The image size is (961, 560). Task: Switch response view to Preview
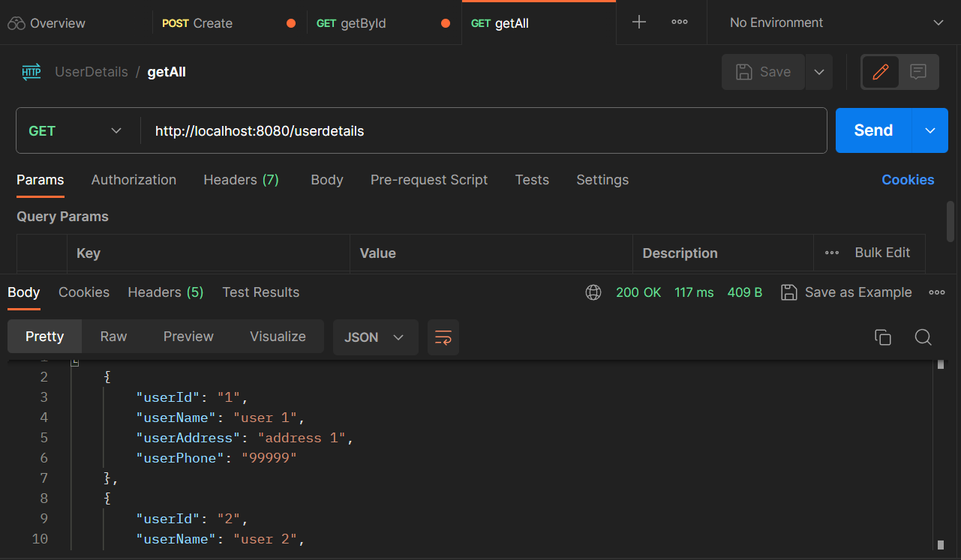pos(188,336)
